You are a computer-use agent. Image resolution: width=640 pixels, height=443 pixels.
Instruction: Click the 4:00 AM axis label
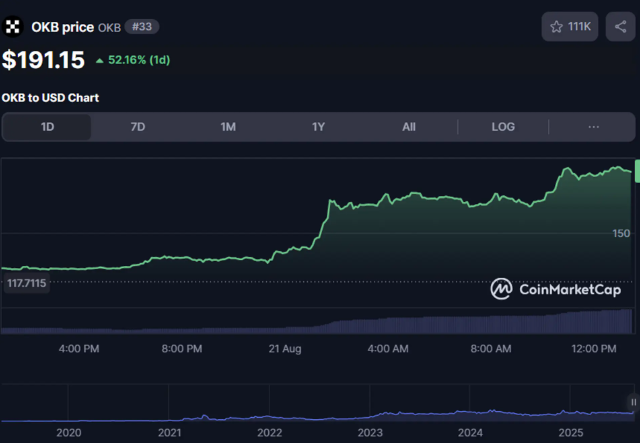click(x=388, y=349)
